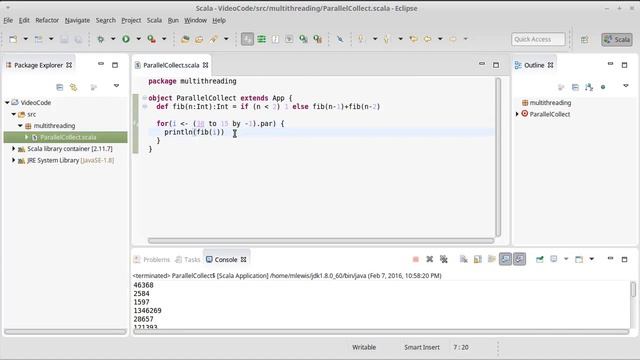Select the Scala perspective button
640x360 pixels.
pyautogui.click(x=617, y=40)
